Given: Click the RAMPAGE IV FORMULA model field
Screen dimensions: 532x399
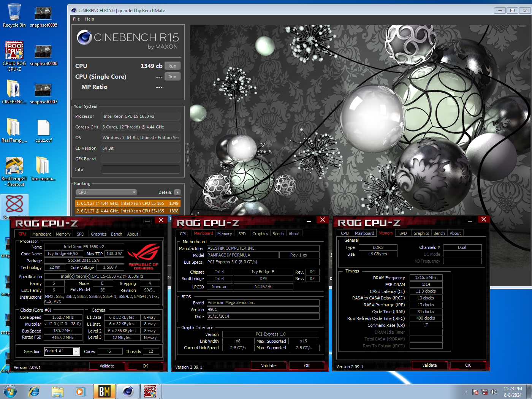Looking at the screenshot, I should pyautogui.click(x=243, y=255).
